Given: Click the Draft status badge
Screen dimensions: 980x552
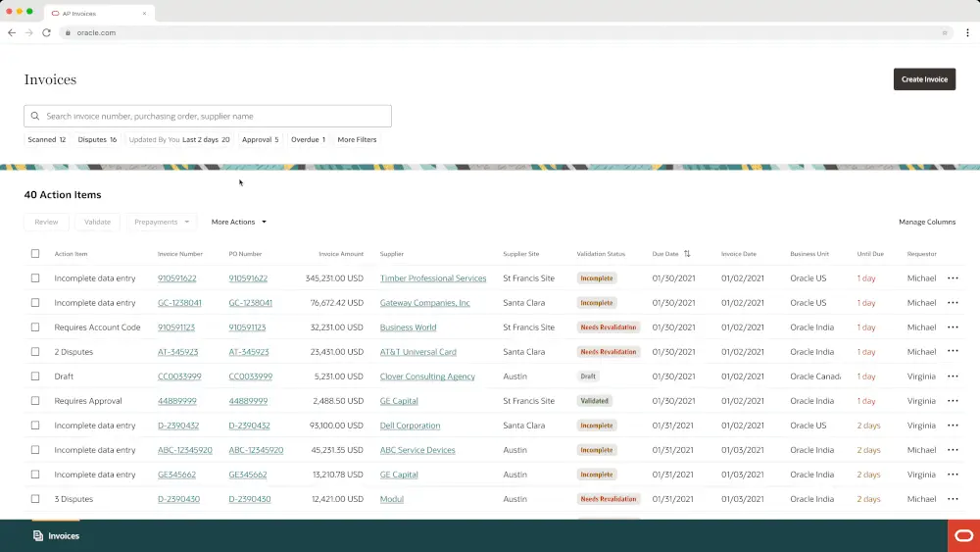Looking at the screenshot, I should click(588, 376).
